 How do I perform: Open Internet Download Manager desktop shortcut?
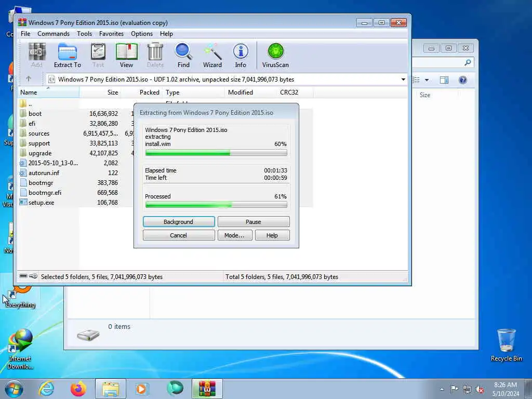pyautogui.click(x=20, y=350)
